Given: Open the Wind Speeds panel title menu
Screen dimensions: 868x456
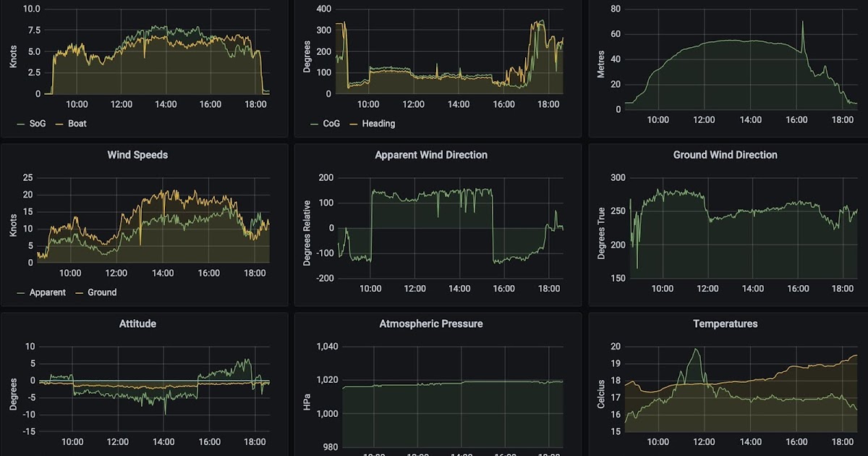Looking at the screenshot, I should point(137,155).
